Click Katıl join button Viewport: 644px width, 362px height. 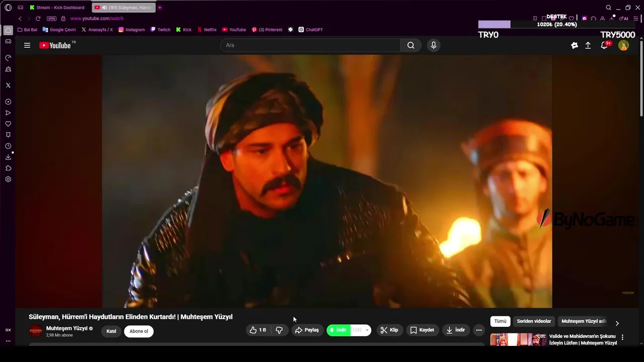click(111, 331)
